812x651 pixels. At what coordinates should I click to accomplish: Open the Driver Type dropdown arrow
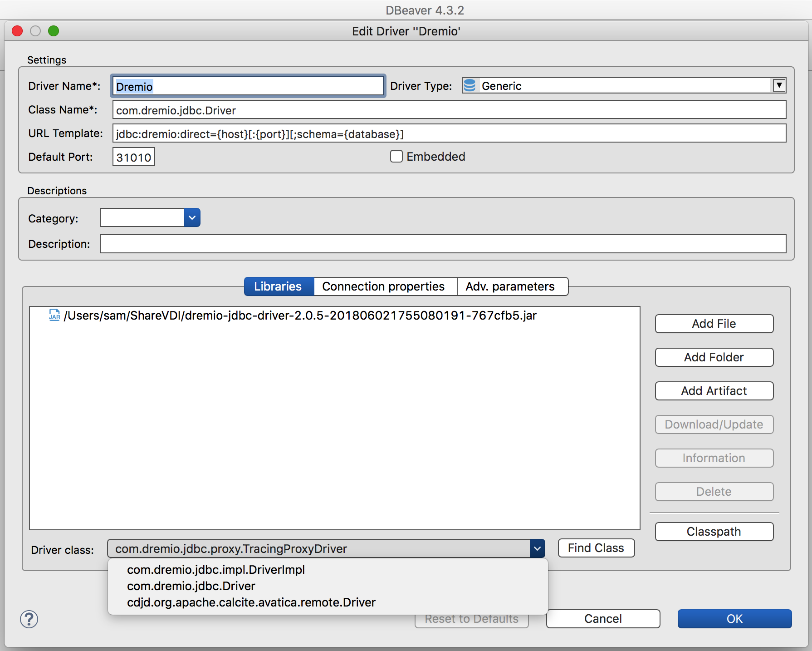(x=779, y=85)
